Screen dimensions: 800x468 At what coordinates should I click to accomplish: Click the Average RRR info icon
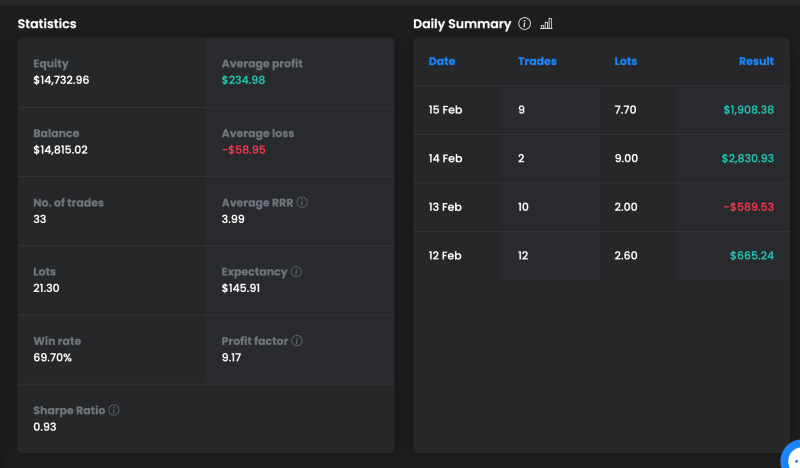click(x=302, y=203)
